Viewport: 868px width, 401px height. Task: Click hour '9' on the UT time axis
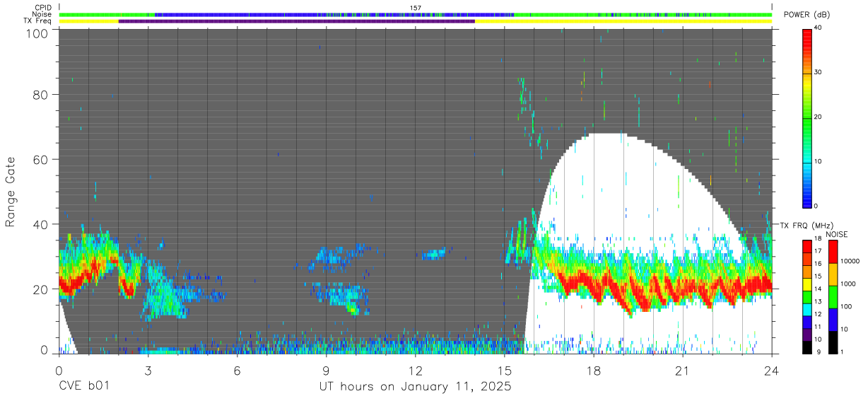click(x=327, y=370)
